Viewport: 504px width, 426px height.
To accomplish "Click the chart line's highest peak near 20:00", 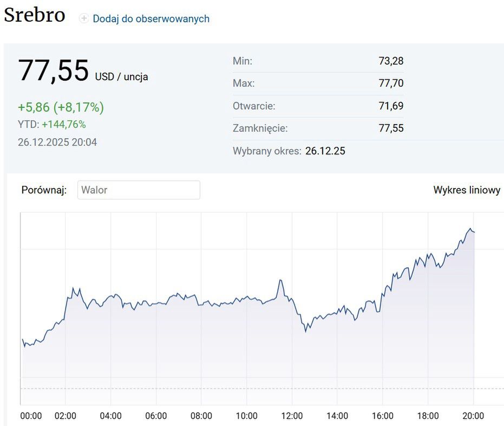I will coord(471,229).
